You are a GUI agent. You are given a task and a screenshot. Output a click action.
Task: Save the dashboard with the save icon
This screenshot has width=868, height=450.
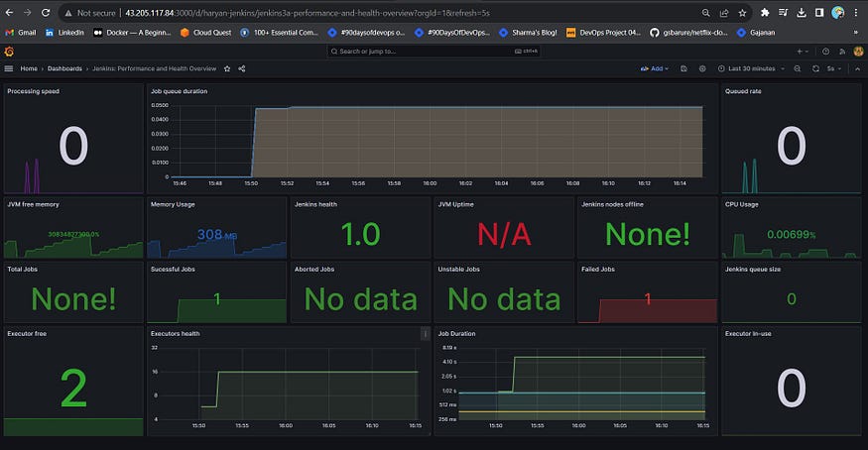tap(683, 68)
